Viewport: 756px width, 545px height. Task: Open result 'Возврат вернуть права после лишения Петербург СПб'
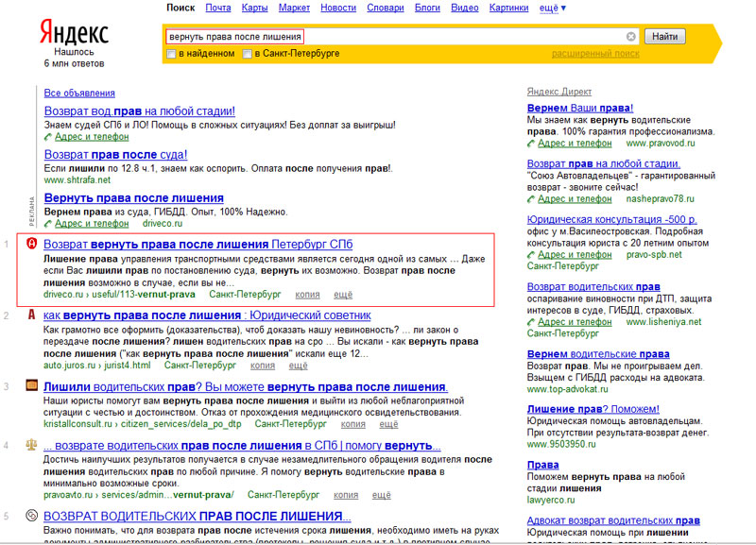click(198, 245)
